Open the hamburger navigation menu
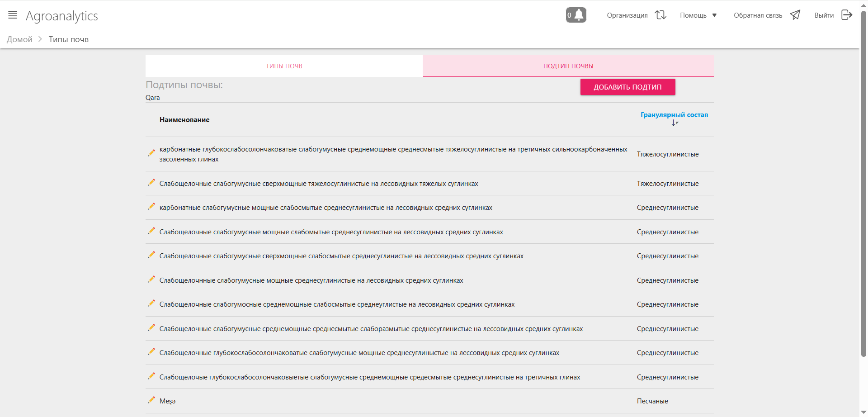Screen dimensions: 868x417 click(13, 15)
